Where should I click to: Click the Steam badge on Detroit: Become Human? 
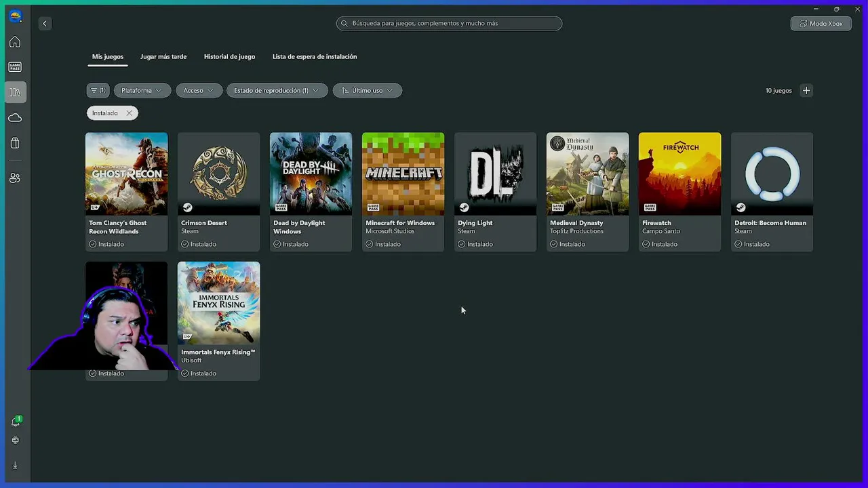coord(741,207)
